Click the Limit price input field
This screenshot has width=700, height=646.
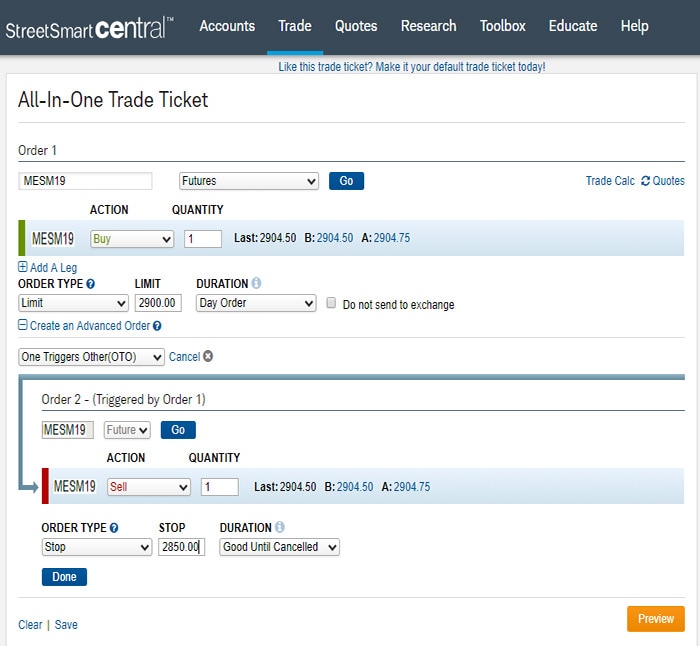pyautogui.click(x=158, y=303)
